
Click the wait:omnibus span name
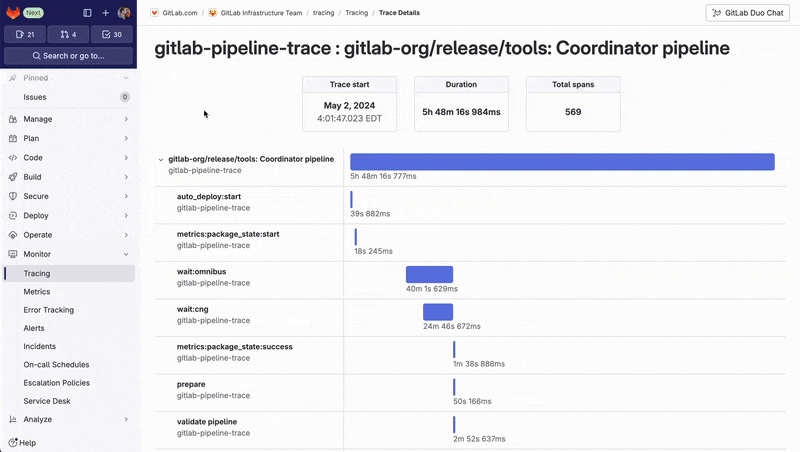202,271
